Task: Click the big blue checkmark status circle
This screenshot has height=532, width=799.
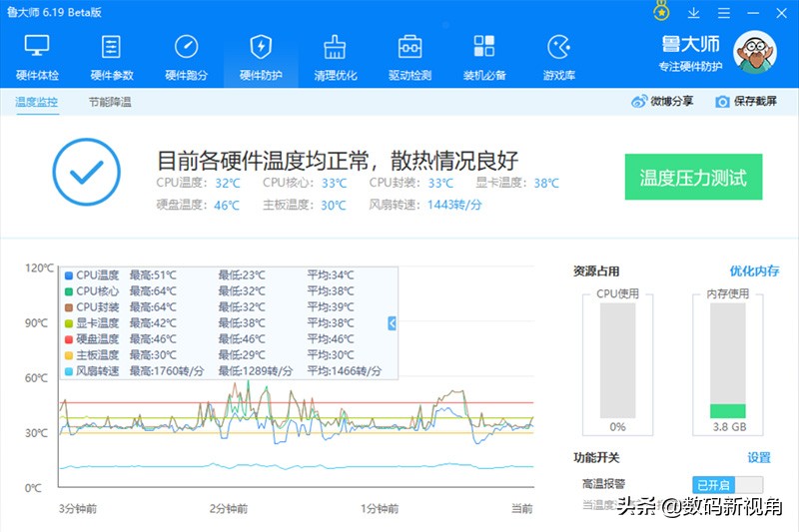Action: point(86,172)
